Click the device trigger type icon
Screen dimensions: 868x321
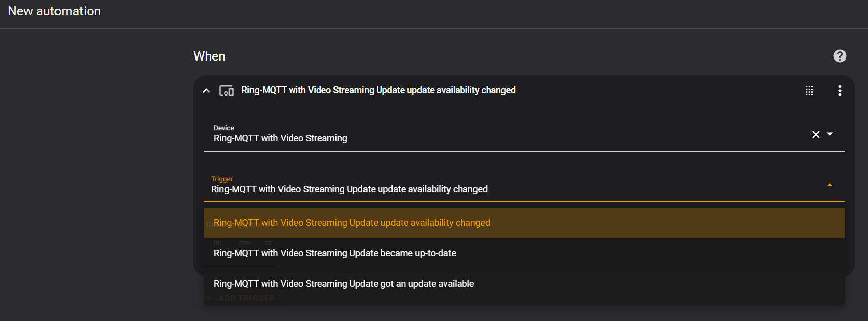point(227,91)
